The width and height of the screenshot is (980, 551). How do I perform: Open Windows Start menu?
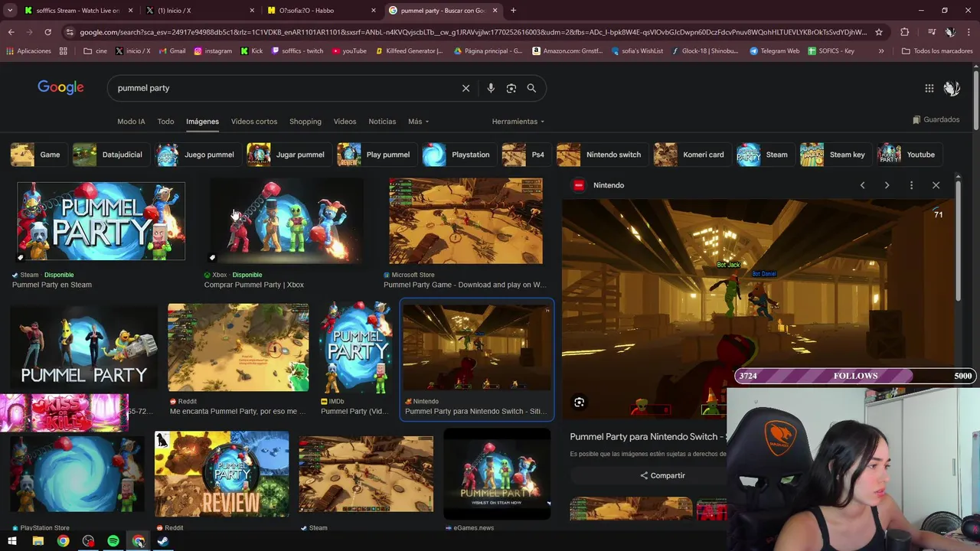tap(12, 541)
